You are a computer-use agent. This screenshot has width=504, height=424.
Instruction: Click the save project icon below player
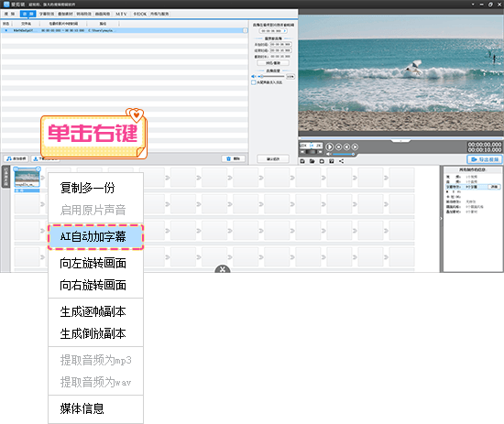pyautogui.click(x=302, y=161)
